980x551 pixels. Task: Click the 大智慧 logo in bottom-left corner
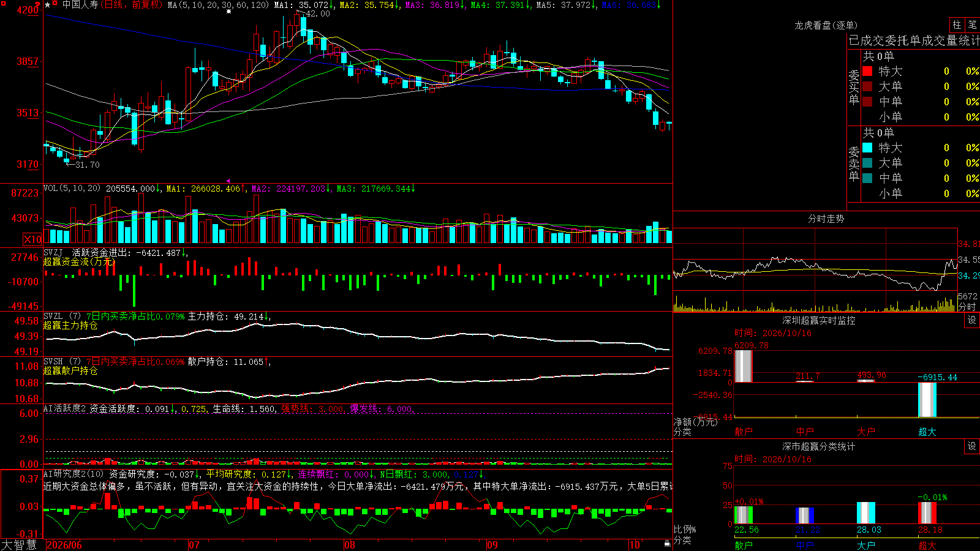tap(19, 545)
